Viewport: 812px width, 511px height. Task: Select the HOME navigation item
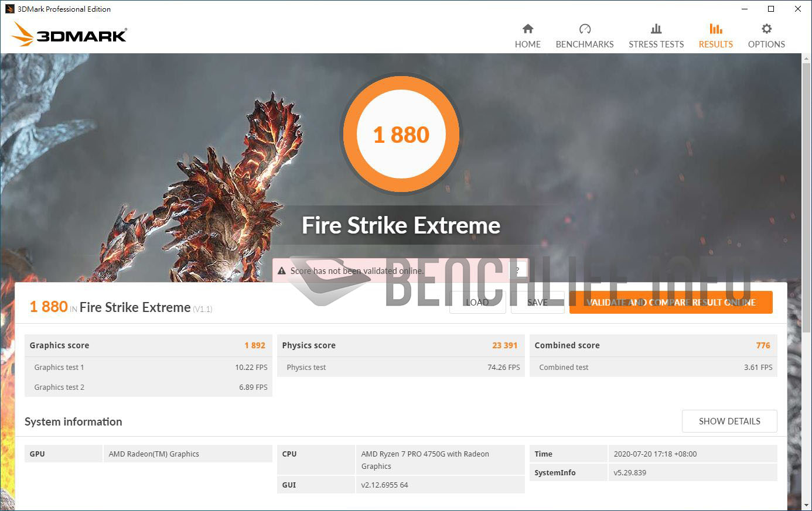(527, 35)
